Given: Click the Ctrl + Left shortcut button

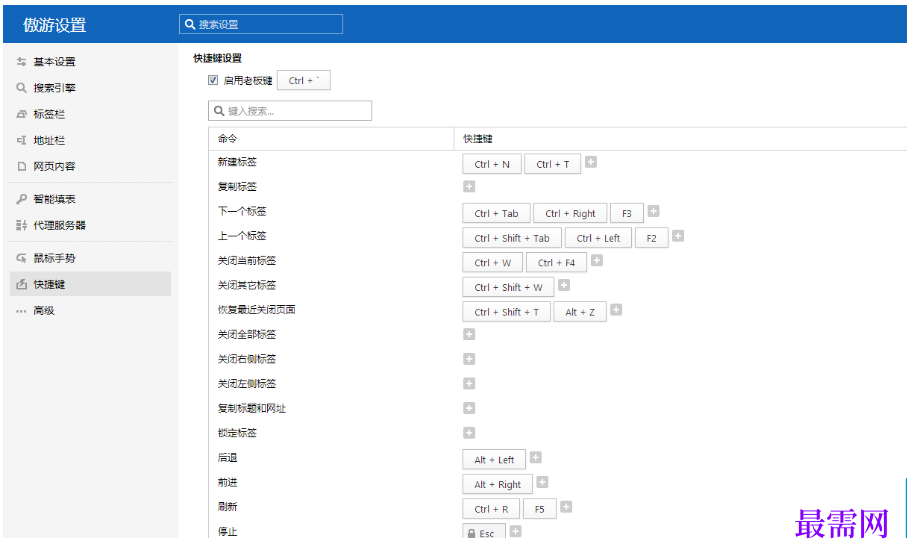Looking at the screenshot, I should coord(598,238).
